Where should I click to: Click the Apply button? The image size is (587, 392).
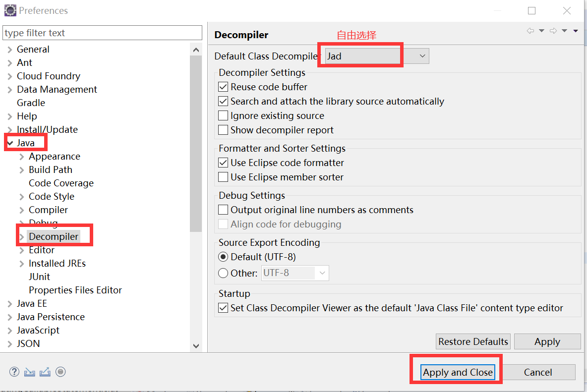click(547, 341)
